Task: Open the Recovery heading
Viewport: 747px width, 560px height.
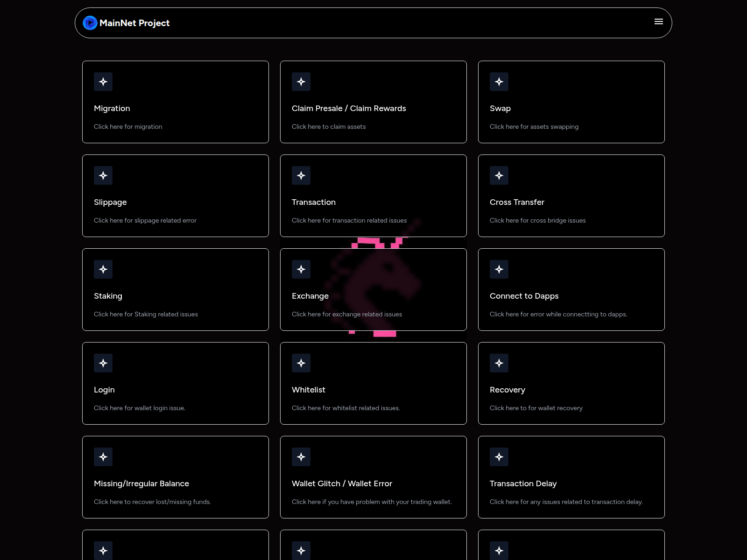Action: [x=507, y=390]
